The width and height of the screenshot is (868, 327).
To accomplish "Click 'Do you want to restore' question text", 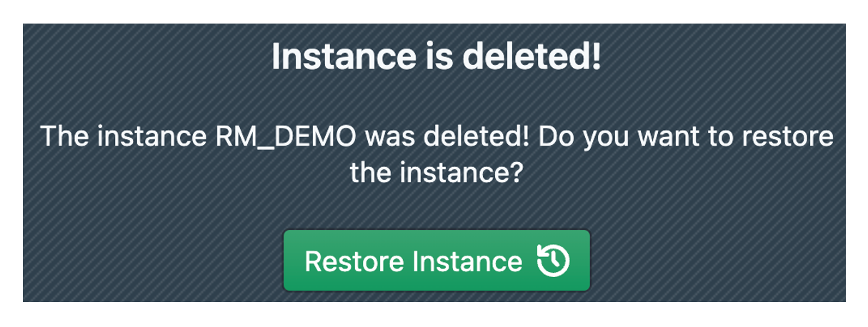I will coord(686,136).
